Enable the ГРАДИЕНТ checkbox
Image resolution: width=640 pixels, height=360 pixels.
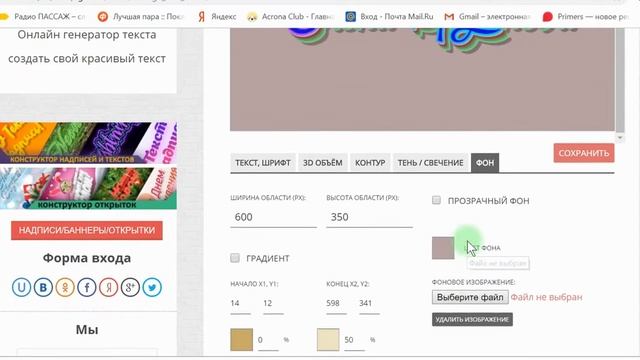click(x=235, y=258)
